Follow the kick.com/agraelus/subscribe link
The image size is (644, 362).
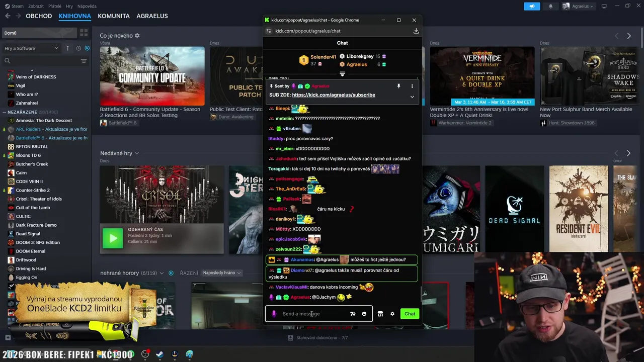click(x=334, y=95)
